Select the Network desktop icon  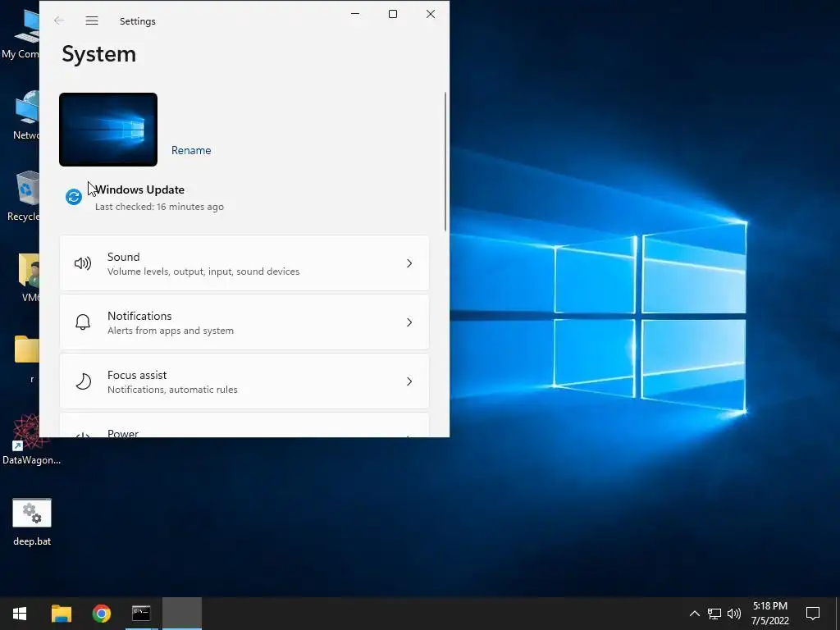(x=25, y=116)
